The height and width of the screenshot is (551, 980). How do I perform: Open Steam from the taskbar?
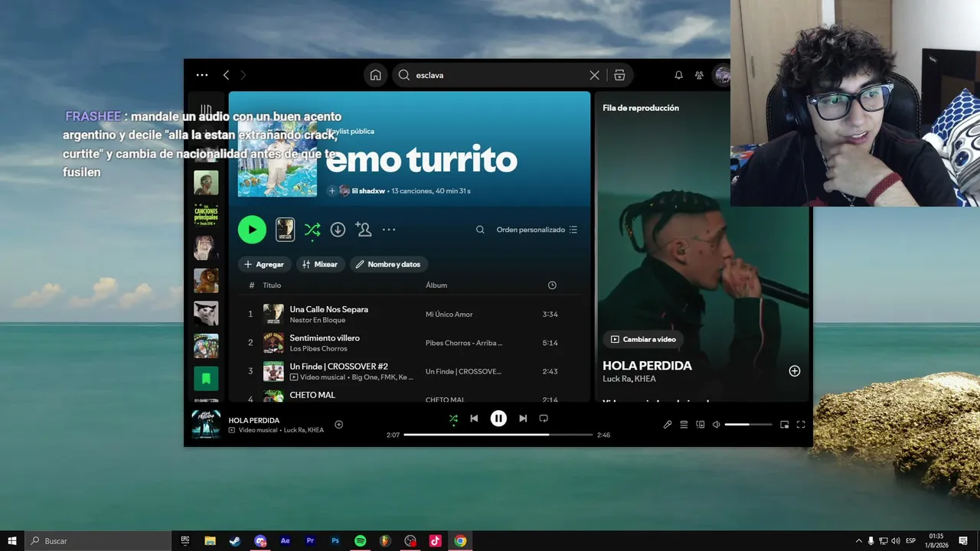235,541
